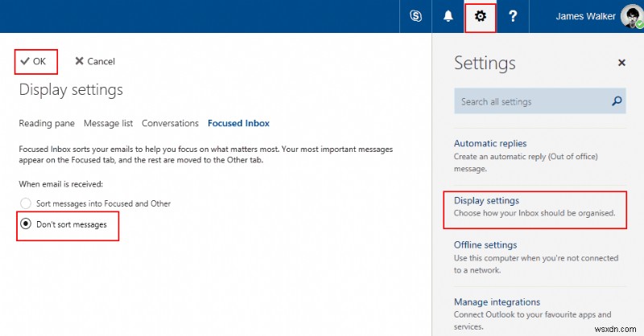644x336 pixels.
Task: Click the settings gear icon
Action: point(481,16)
